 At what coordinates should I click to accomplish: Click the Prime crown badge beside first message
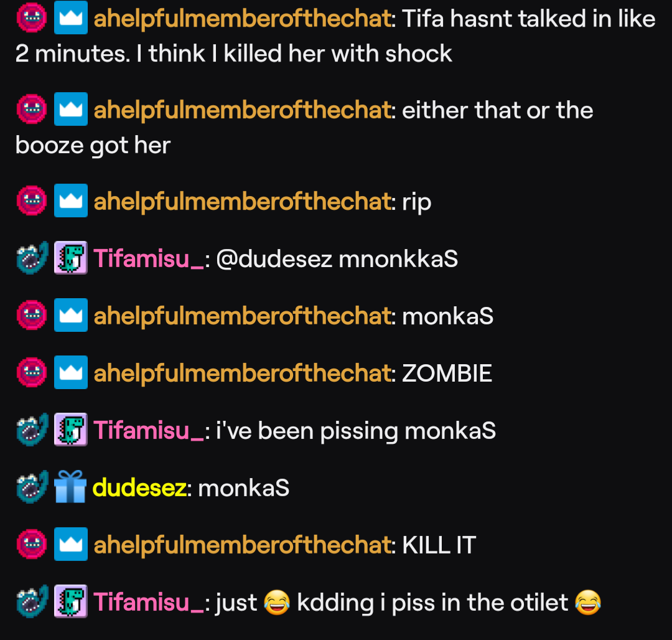71,17
